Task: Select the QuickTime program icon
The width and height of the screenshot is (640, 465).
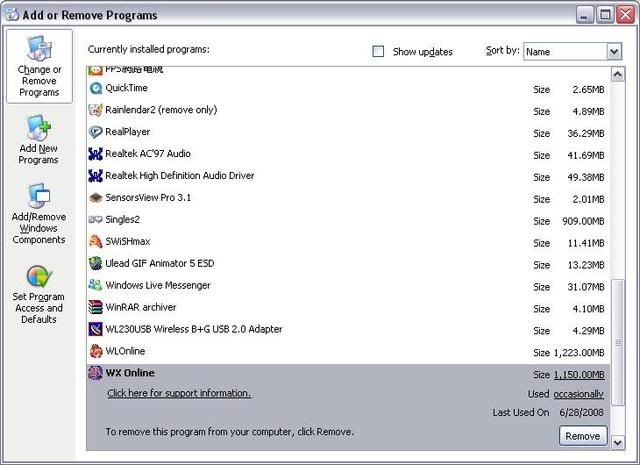Action: click(x=96, y=88)
